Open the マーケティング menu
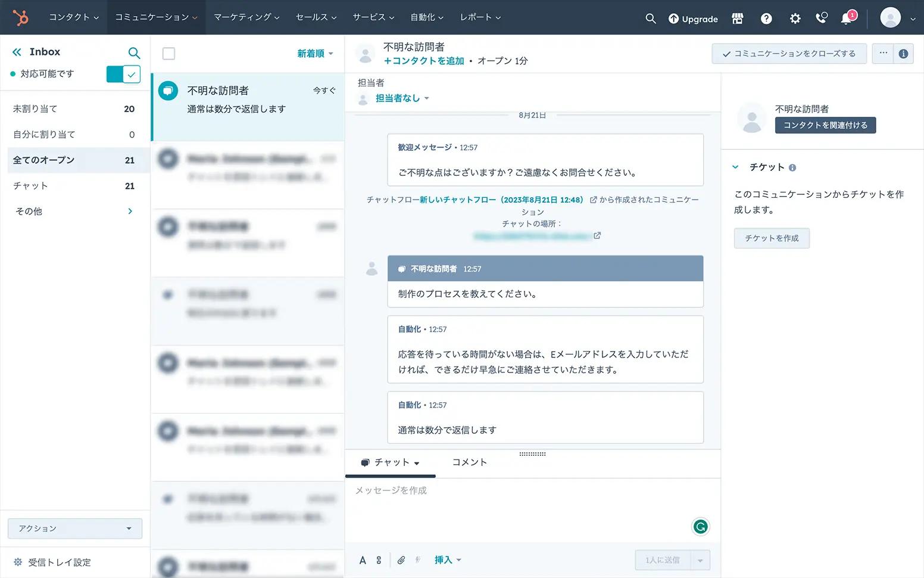Image resolution: width=924 pixels, height=578 pixels. [x=246, y=17]
